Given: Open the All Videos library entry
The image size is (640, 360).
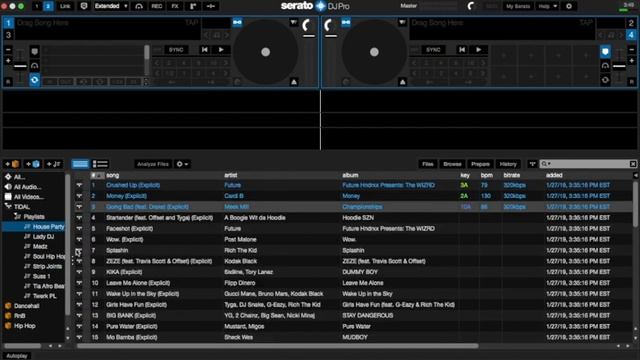Looking at the screenshot, I should [x=29, y=197].
